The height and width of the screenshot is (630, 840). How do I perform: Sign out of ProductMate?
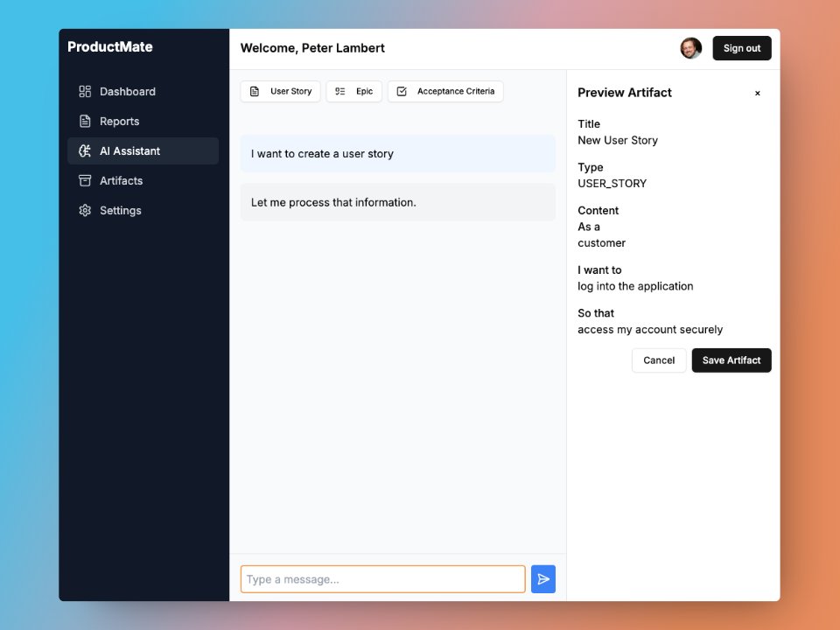pos(741,48)
